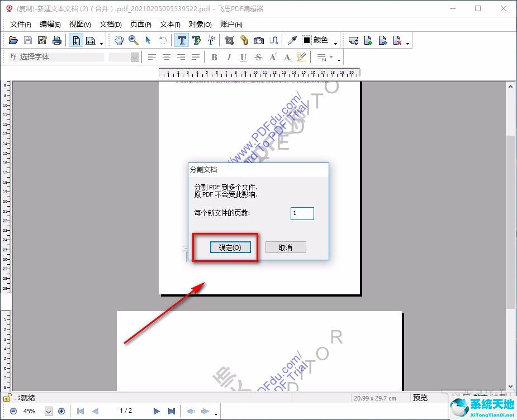Pick the eyedropper color tool
This screenshot has width=517, height=420.
[292, 40]
